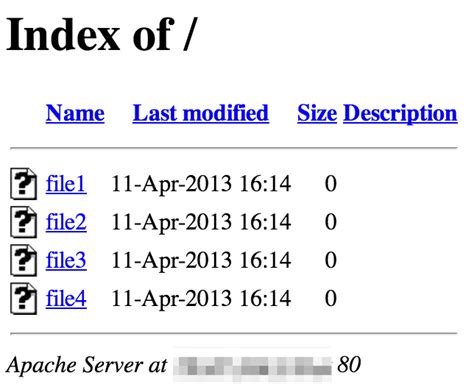474x384 pixels.
Task: Click the 'Apache Server at' footer text
Action: [87, 365]
